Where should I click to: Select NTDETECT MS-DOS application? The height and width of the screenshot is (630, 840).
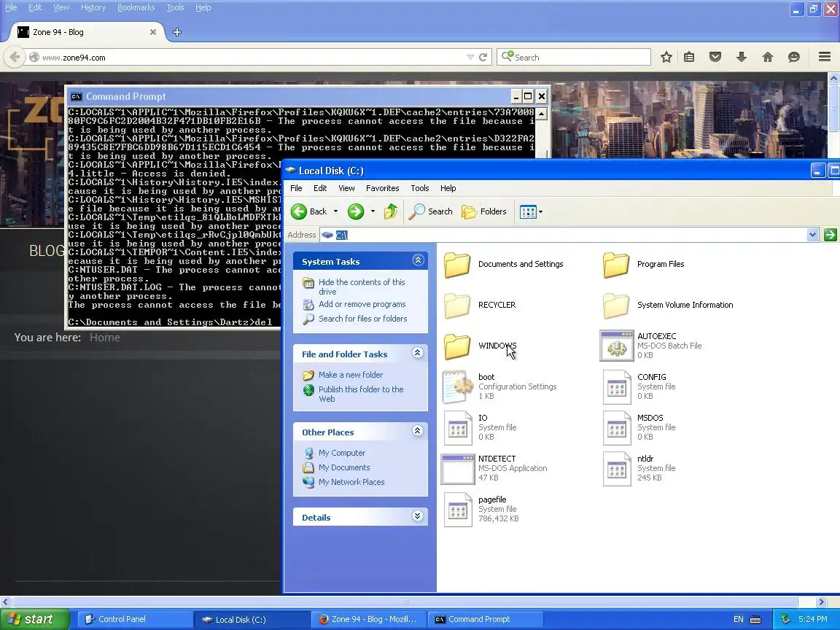point(494,468)
